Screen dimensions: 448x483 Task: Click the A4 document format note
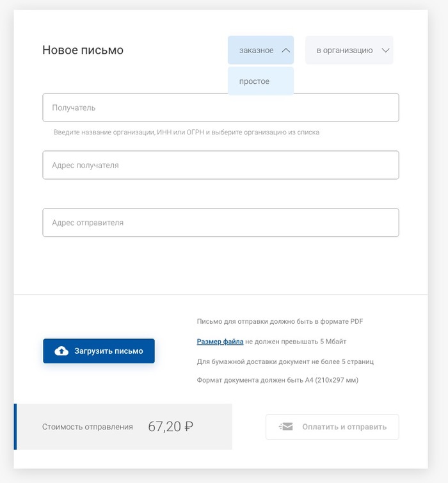(277, 380)
